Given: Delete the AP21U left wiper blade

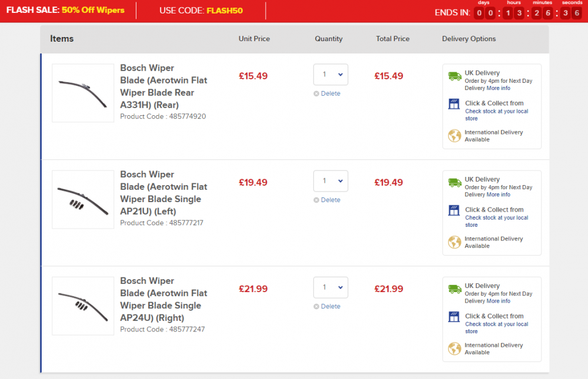Looking at the screenshot, I should pos(330,200).
